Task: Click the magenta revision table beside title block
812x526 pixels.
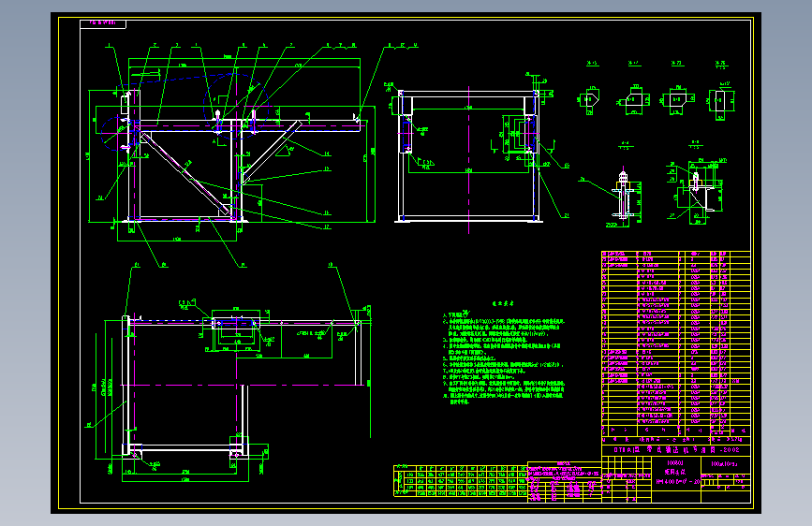Action: (x=565, y=482)
